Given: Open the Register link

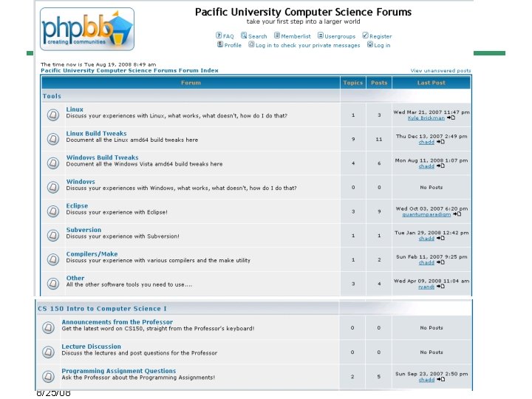Looking at the screenshot, I should coord(381,36).
